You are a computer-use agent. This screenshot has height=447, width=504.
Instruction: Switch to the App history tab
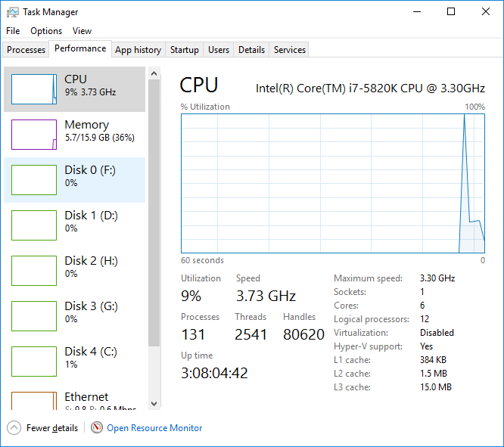click(x=138, y=50)
